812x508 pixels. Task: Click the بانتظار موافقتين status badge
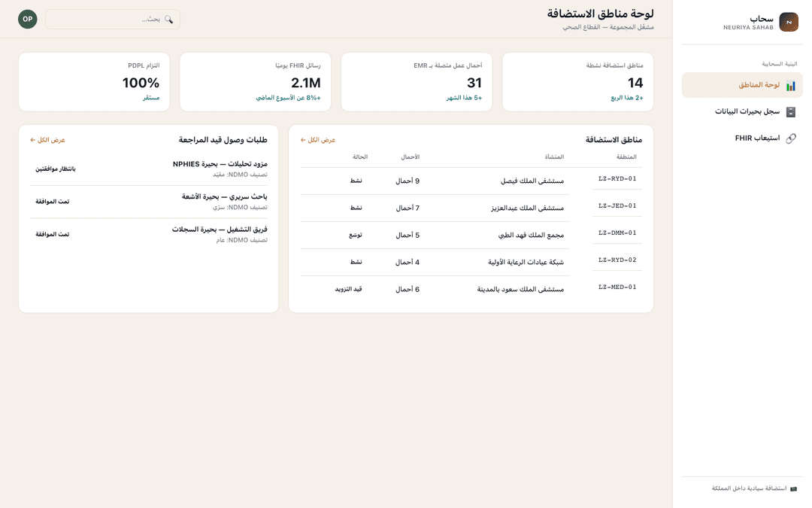[56, 169]
